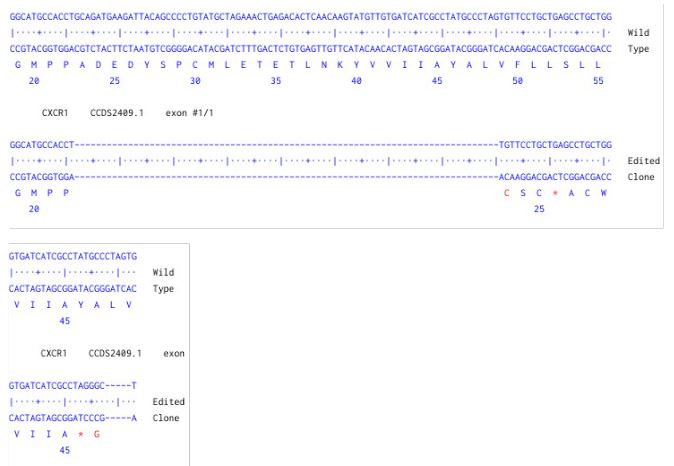Click the red 'G' residue in bottom edited clone
This screenshot has width=674, height=466.
(97, 434)
